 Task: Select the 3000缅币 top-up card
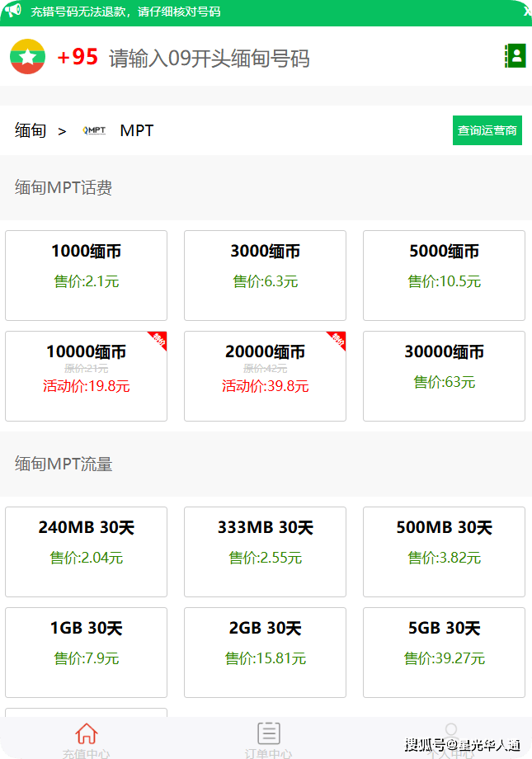pyautogui.click(x=266, y=276)
